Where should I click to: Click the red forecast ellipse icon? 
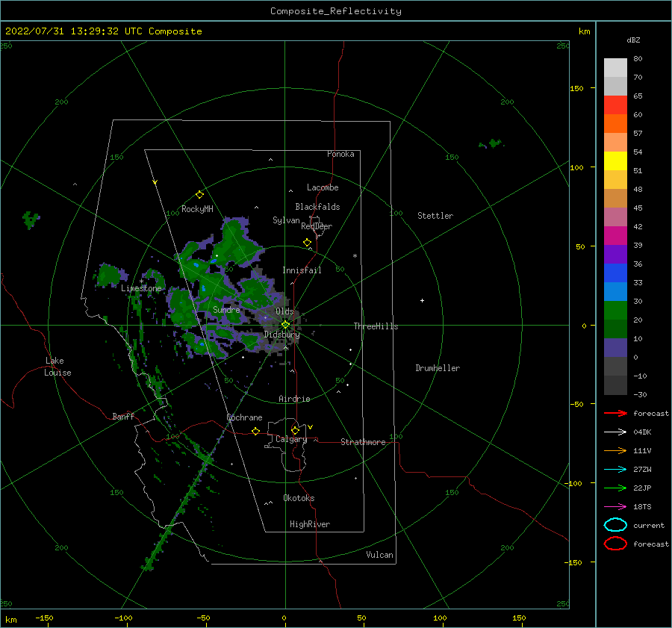(x=615, y=544)
